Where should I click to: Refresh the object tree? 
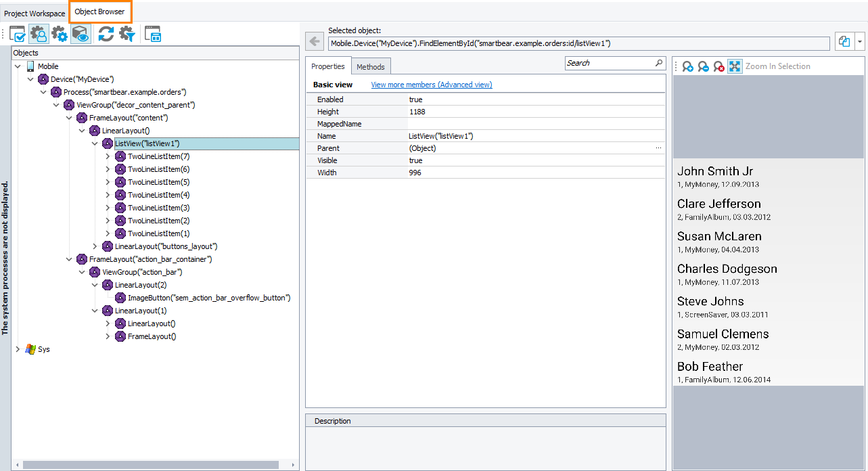coord(106,33)
